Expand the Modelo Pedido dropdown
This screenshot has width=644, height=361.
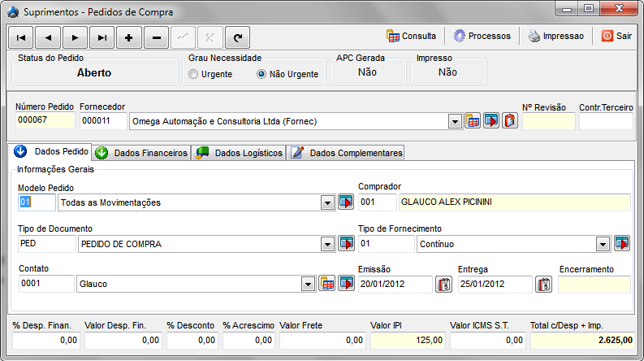(x=327, y=202)
